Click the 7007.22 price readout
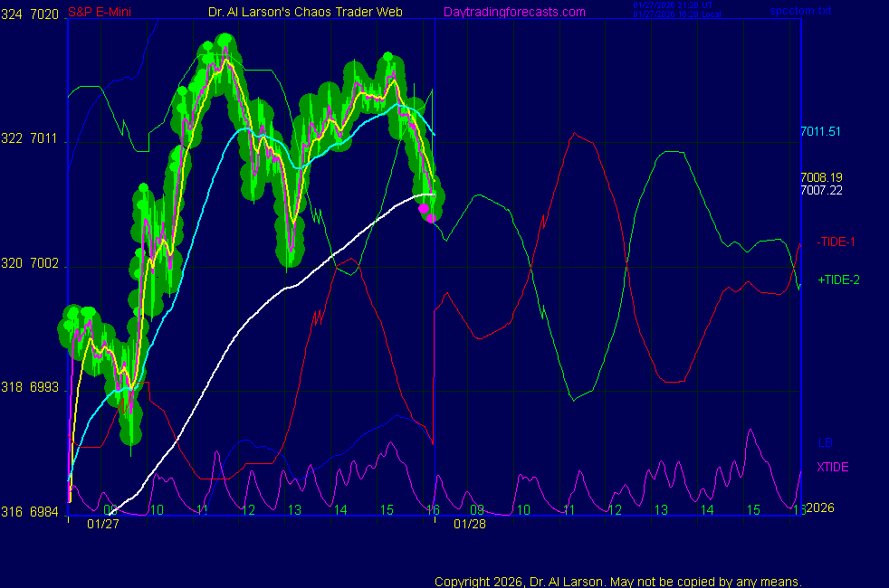 pos(821,190)
